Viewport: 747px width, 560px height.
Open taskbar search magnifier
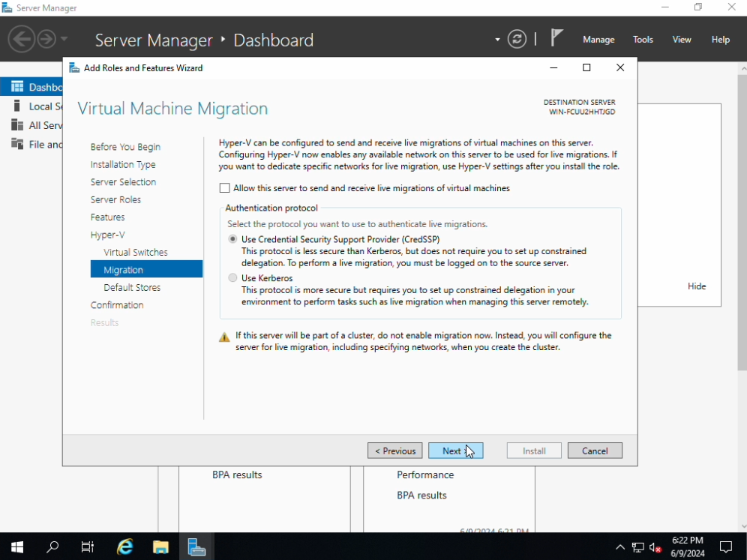tap(52, 547)
